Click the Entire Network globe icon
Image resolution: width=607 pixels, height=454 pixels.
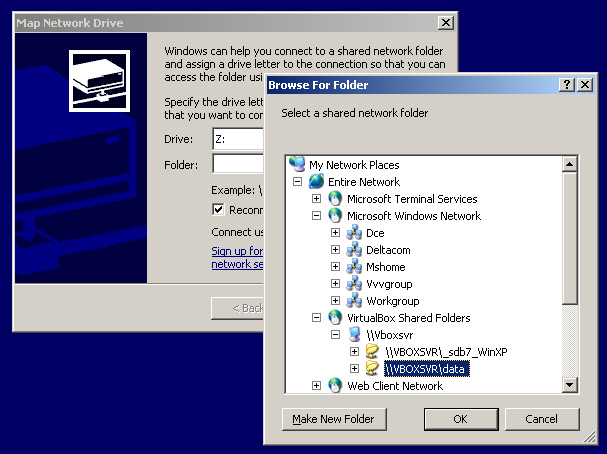[316, 181]
